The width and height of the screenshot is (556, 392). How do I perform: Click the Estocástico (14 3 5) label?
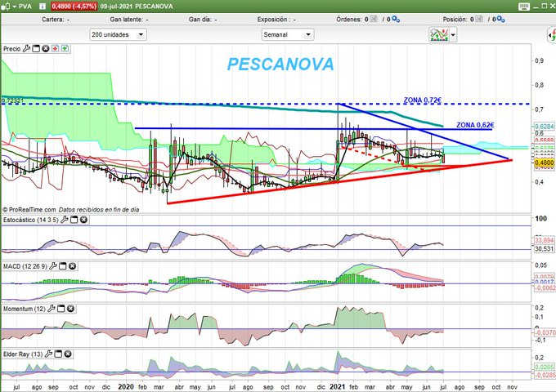coord(30,220)
